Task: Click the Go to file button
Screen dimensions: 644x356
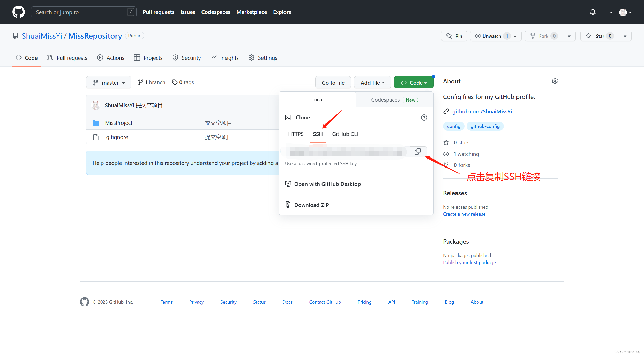Action: [333, 82]
